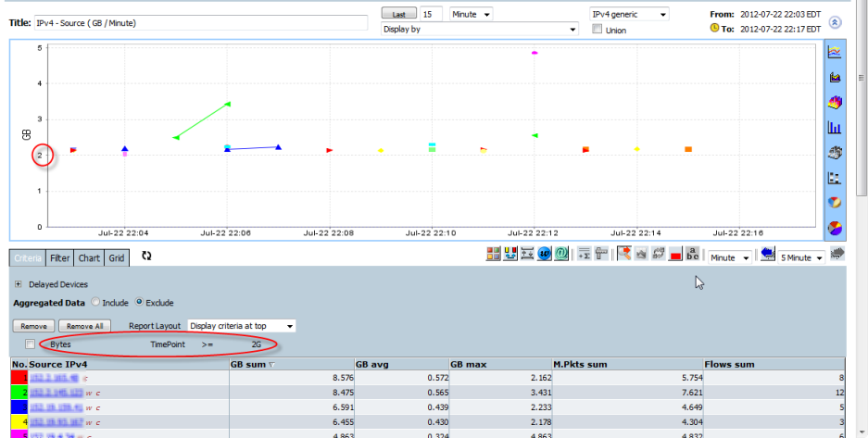
Task: Select the line chart type icon
Action: pyautogui.click(x=835, y=52)
